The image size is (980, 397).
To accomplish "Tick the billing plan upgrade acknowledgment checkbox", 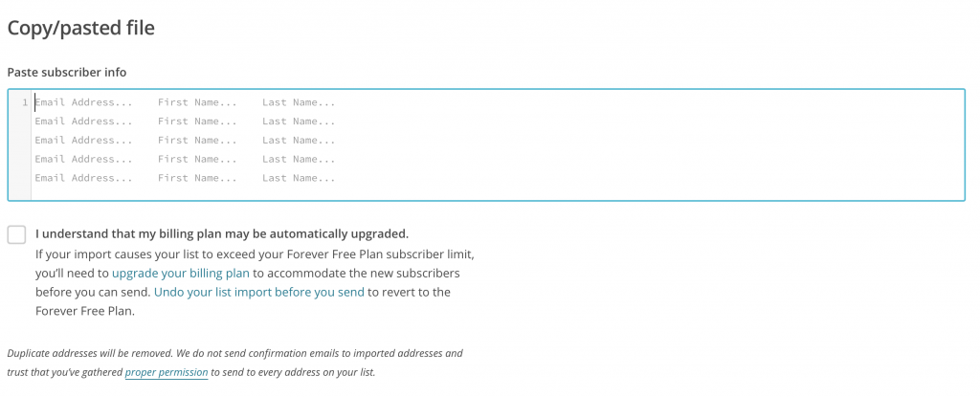I will click(16, 234).
